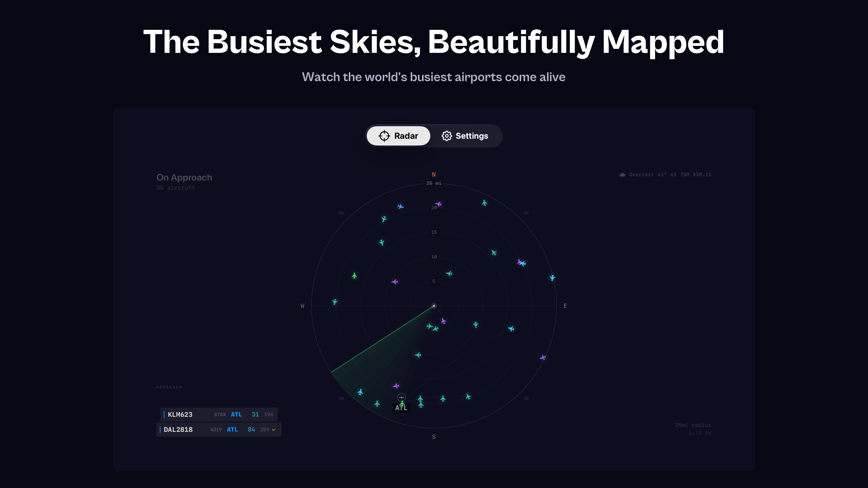The image size is (868, 488).
Task: Expand the DAL2818 row chevron
Action: click(274, 430)
